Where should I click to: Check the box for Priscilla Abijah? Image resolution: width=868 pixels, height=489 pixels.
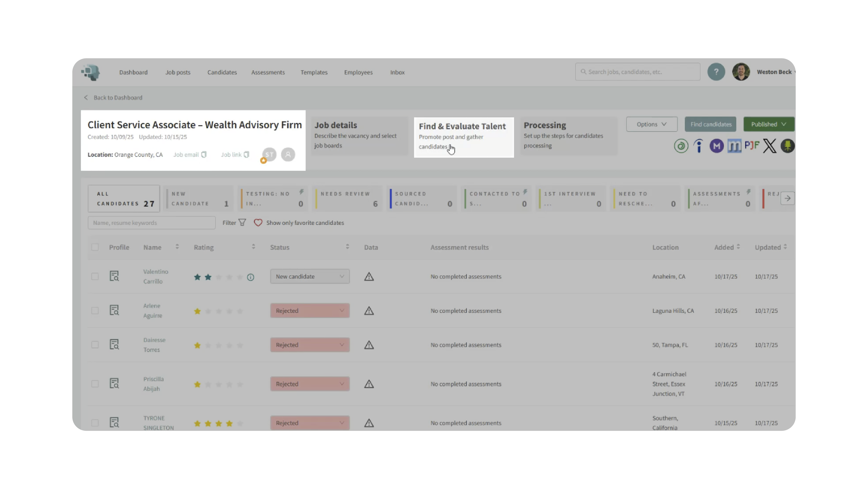coord(95,384)
